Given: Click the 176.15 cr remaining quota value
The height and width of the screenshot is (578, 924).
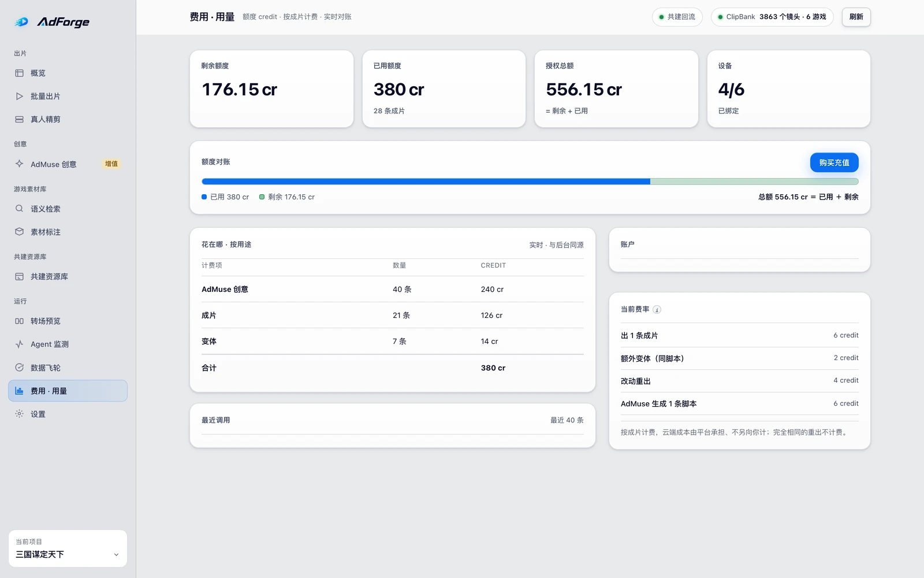Looking at the screenshot, I should click(x=239, y=90).
